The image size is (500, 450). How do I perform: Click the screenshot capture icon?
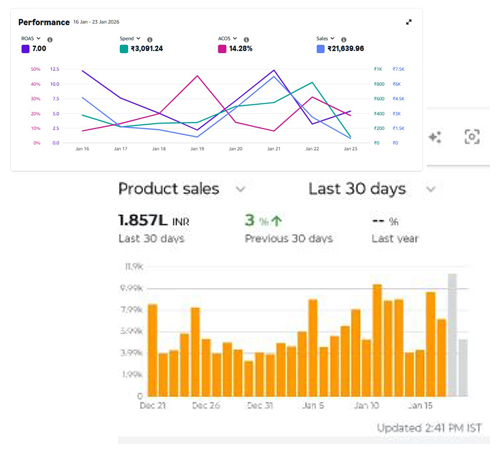pyautogui.click(x=472, y=137)
